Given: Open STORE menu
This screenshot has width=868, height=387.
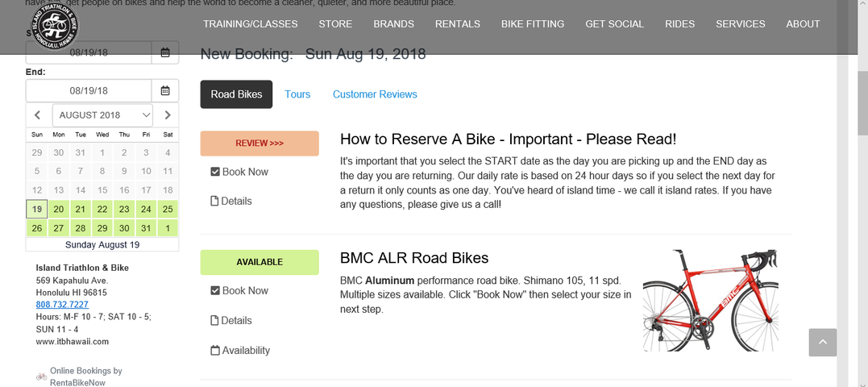Looking at the screenshot, I should tap(335, 24).
